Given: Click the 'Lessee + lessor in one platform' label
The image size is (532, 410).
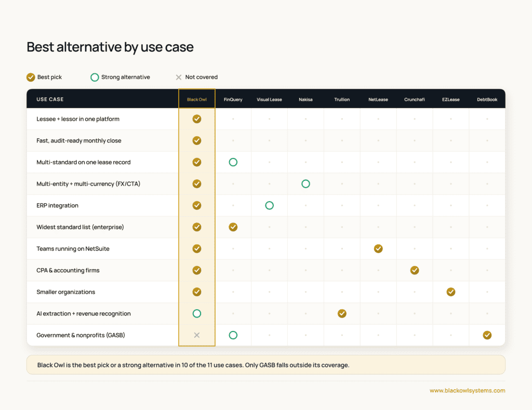Looking at the screenshot, I should [x=78, y=119].
